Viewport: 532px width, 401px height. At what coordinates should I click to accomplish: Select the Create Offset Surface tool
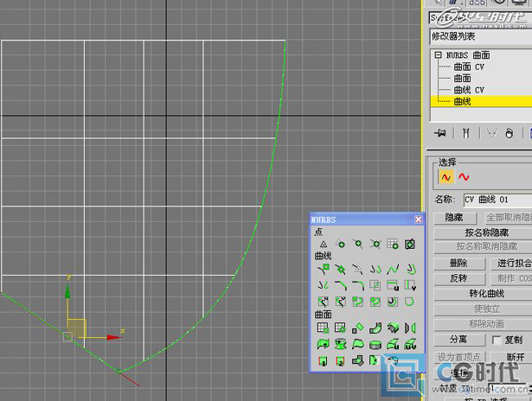(x=393, y=328)
